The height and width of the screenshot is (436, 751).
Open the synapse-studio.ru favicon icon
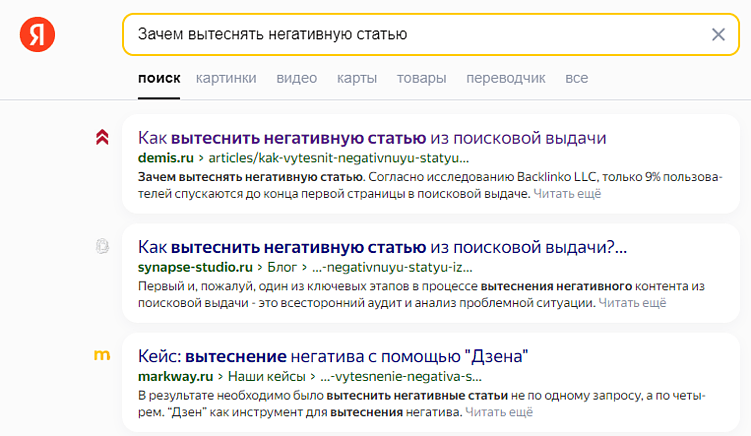pyautogui.click(x=102, y=246)
